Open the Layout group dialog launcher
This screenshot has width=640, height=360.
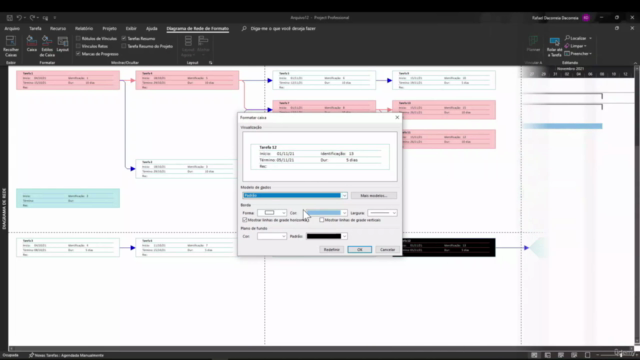211,63
